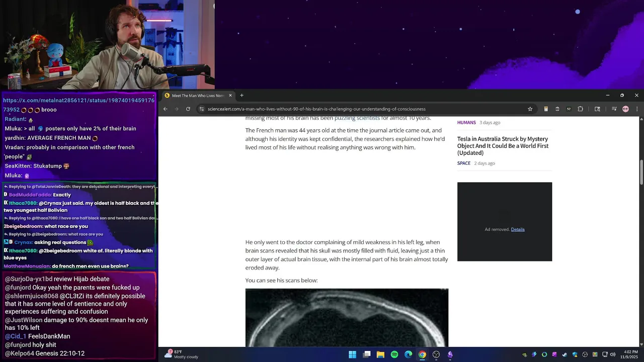This screenshot has height=362, width=644.
Task: Open Tesla in Australia mystery object article
Action: coord(503,146)
